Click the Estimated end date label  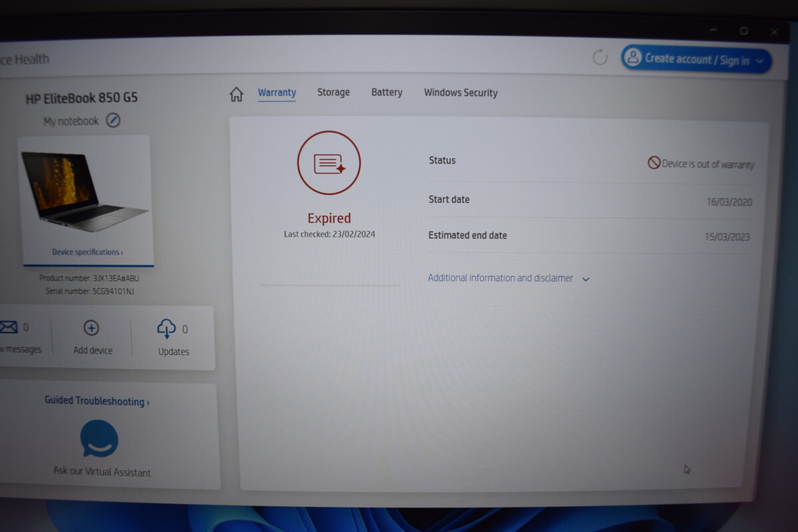pyautogui.click(x=467, y=235)
